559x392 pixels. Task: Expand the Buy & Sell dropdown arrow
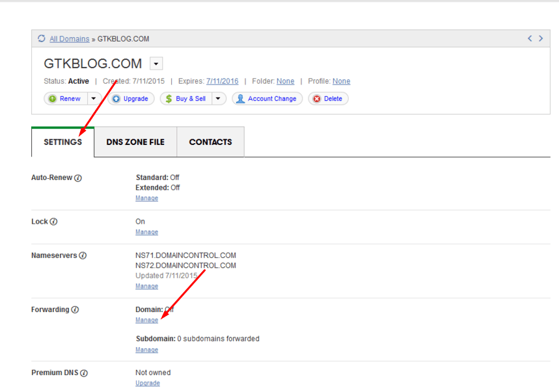218,99
